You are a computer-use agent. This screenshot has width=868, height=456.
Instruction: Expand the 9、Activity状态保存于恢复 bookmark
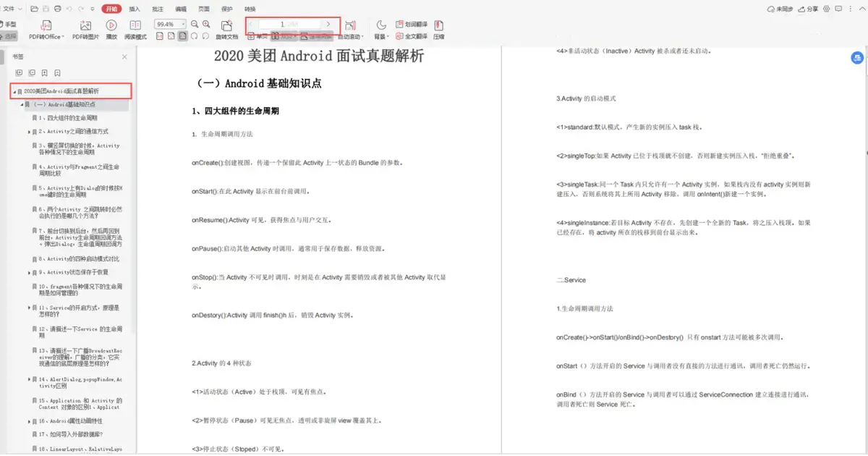coord(29,272)
